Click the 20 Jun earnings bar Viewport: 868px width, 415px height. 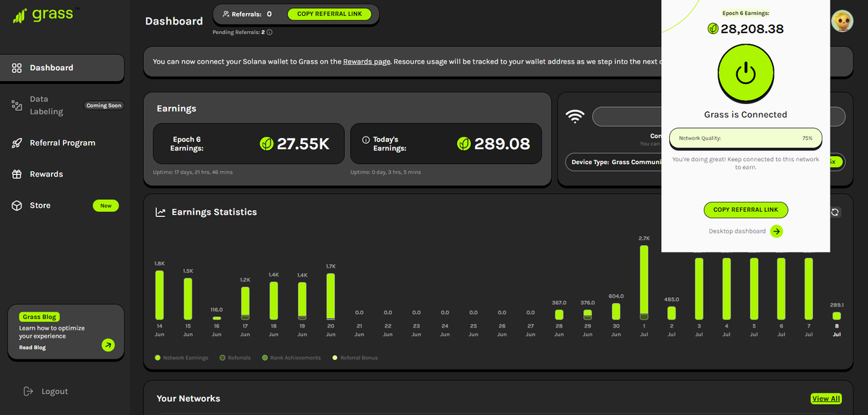tap(331, 296)
